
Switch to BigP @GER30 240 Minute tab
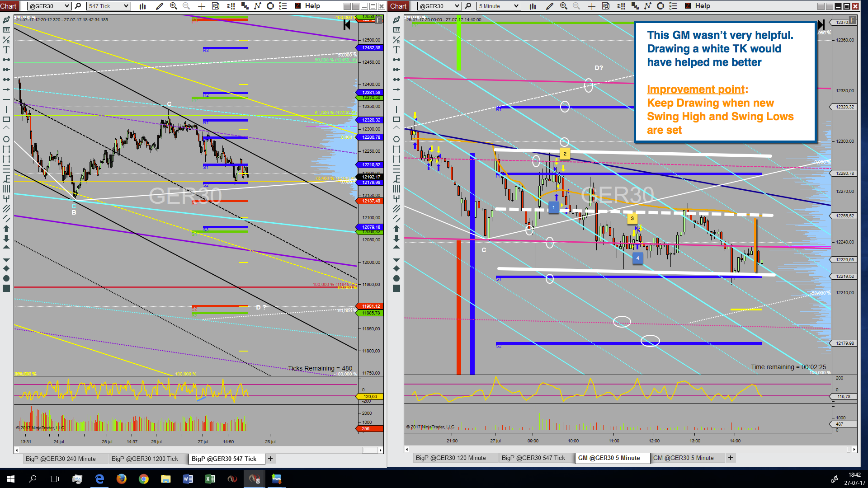pyautogui.click(x=61, y=459)
